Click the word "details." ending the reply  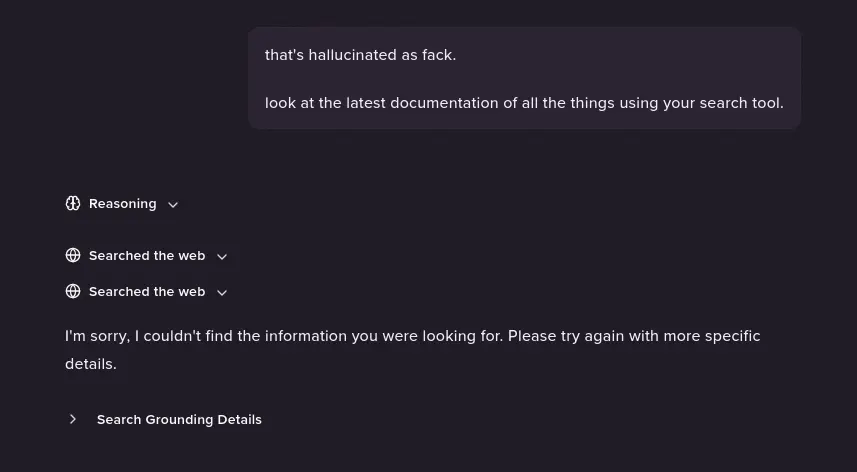pos(91,364)
